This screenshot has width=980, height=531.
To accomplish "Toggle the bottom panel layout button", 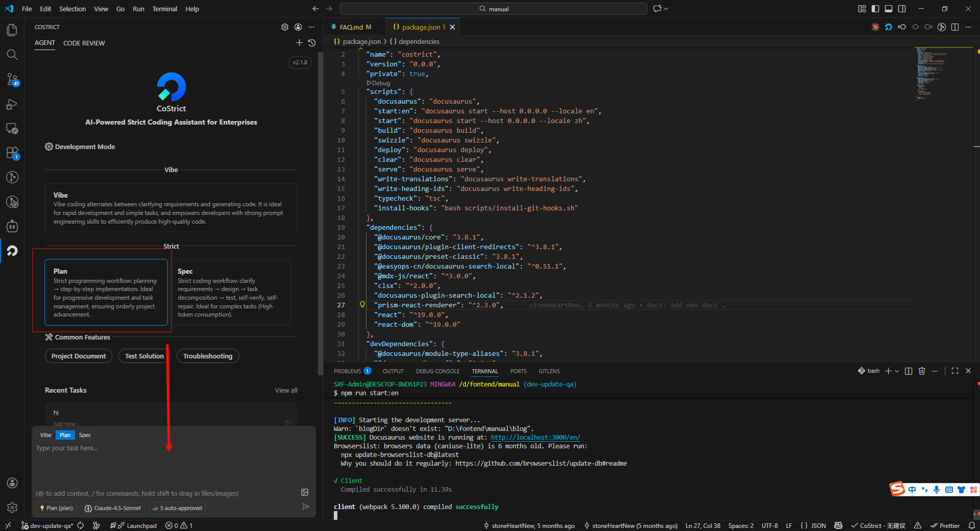I will click(x=889, y=9).
